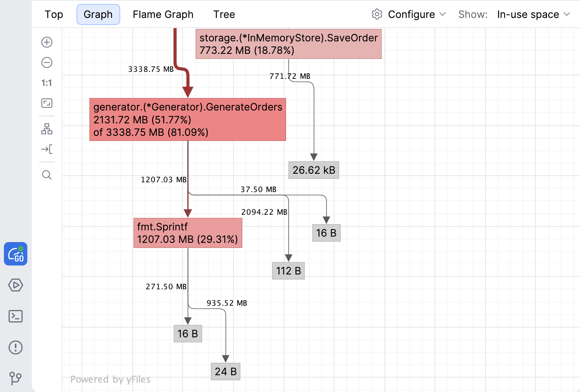Select the fmt.Sprintf node
The image size is (580, 392).
(x=188, y=233)
